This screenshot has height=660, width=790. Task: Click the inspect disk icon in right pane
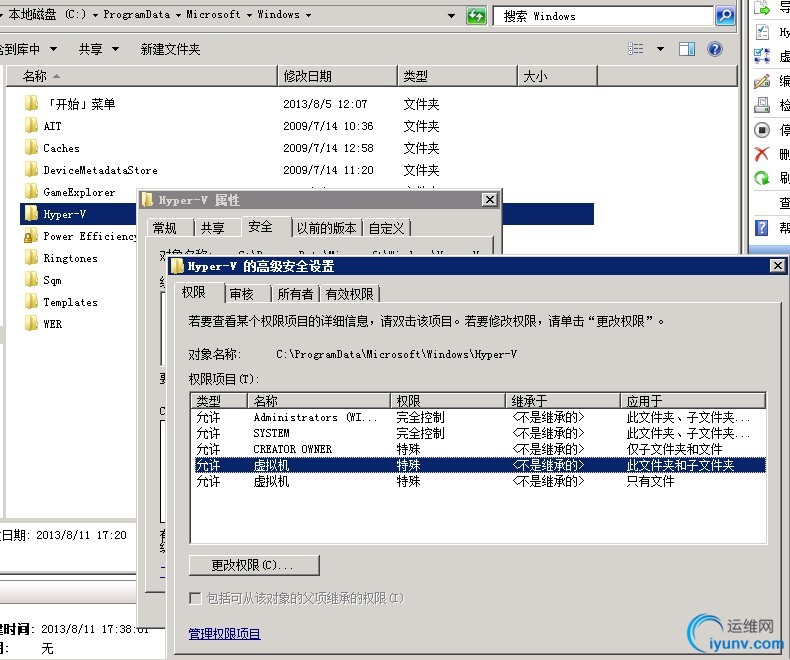[762, 105]
